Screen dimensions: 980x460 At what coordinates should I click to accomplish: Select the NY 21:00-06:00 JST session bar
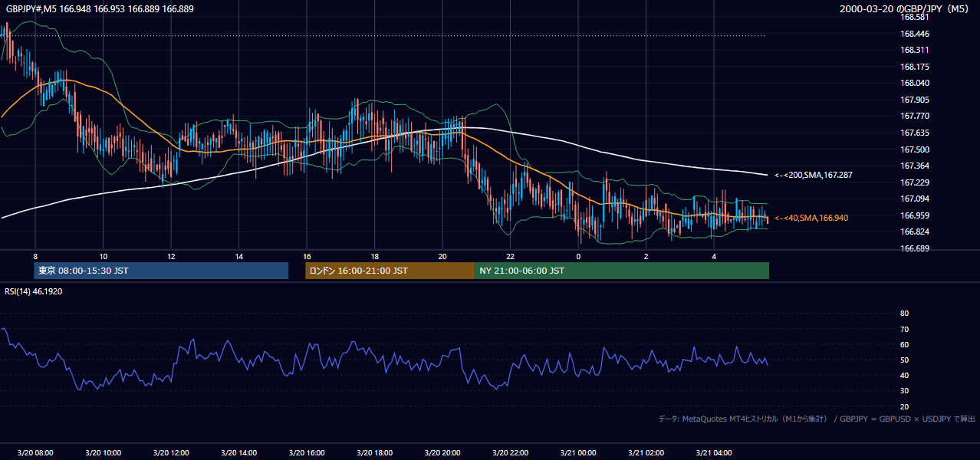click(x=622, y=271)
